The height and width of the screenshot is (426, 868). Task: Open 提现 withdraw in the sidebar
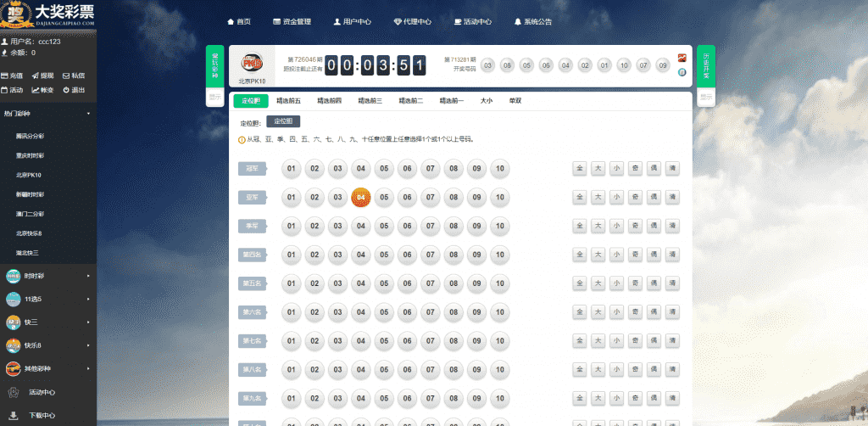click(42, 76)
